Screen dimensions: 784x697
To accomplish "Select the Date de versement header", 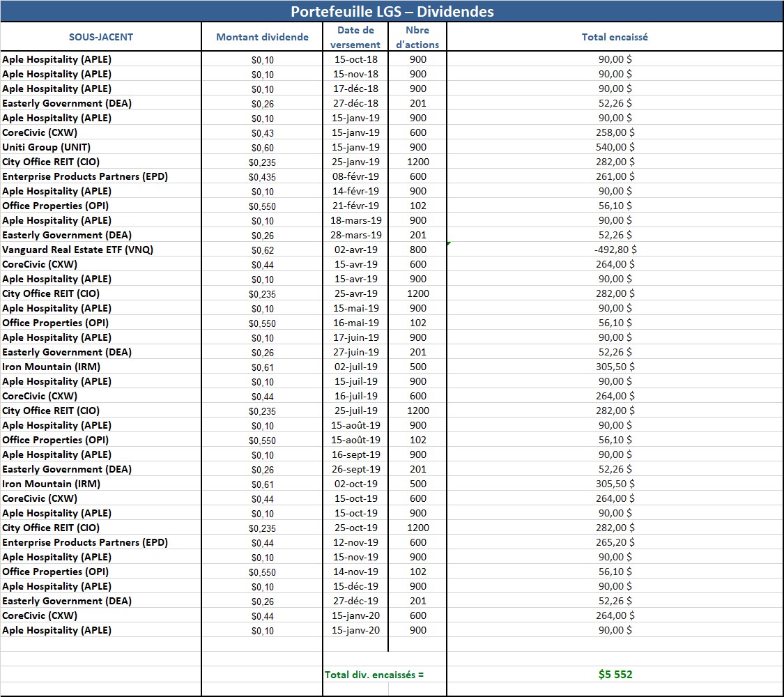I will pos(355,37).
